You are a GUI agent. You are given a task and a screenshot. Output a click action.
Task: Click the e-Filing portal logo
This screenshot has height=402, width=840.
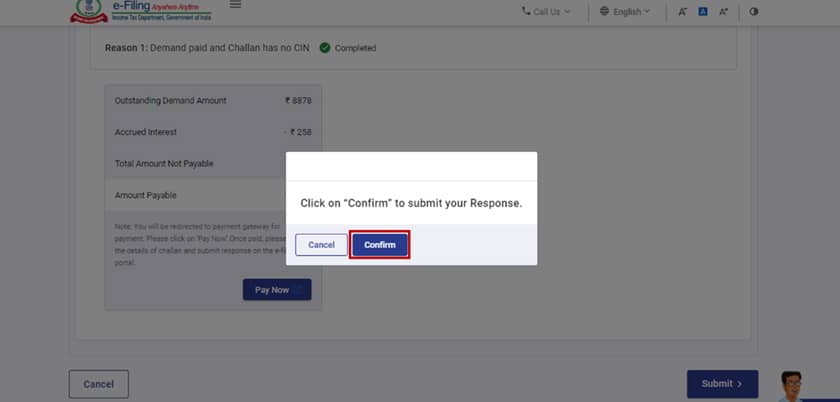(141, 11)
